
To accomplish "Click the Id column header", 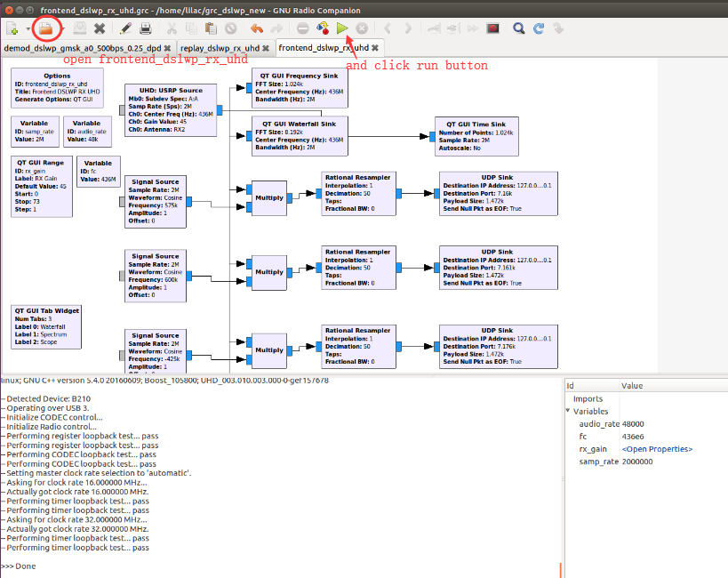I will [x=592, y=386].
